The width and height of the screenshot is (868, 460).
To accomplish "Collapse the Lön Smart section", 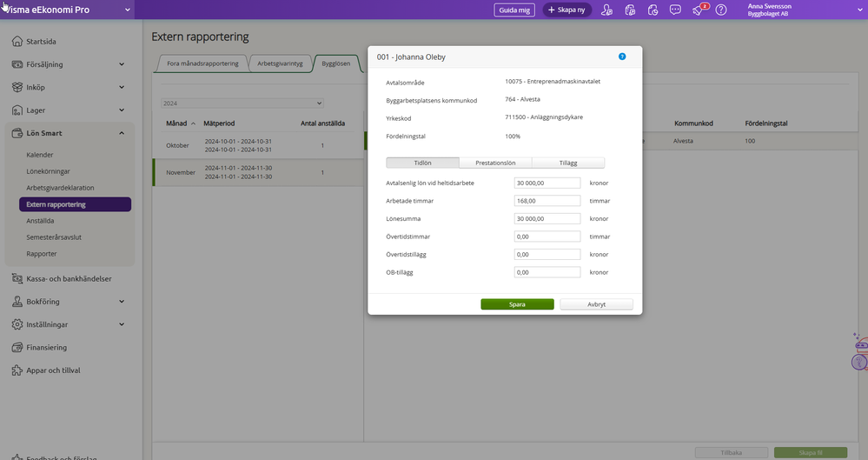I will pos(122,133).
